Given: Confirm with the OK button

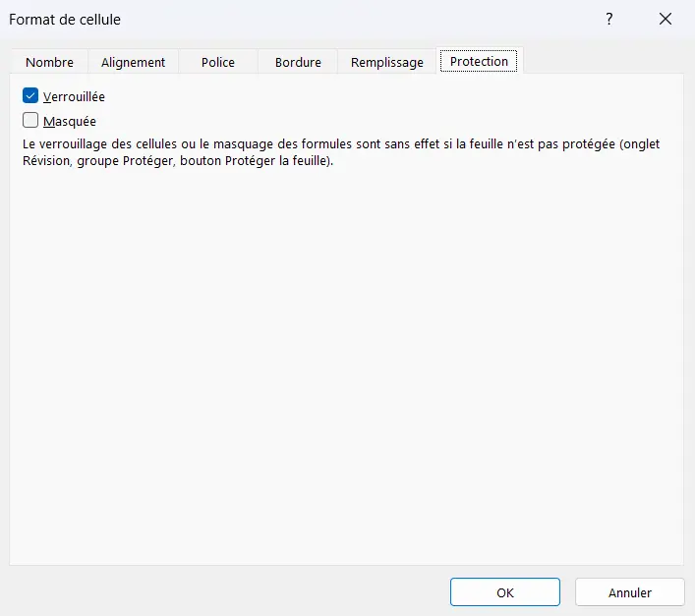Looking at the screenshot, I should (505, 592).
